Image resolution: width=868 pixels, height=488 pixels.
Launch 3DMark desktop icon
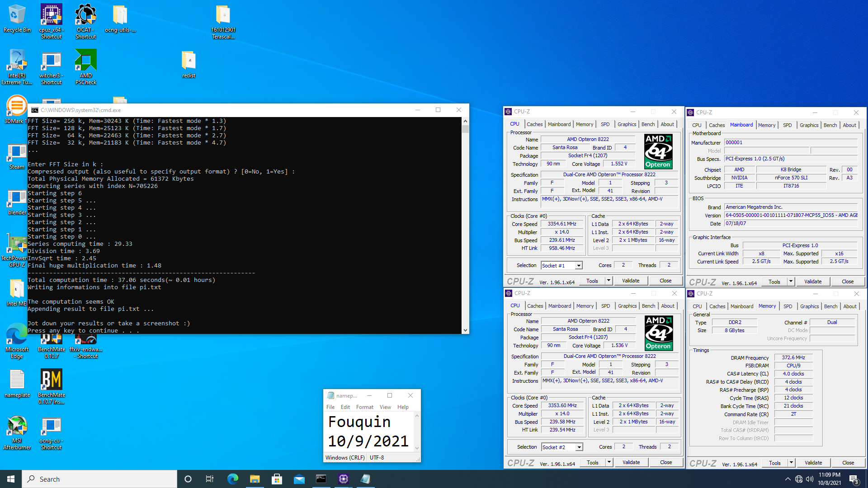[16, 110]
